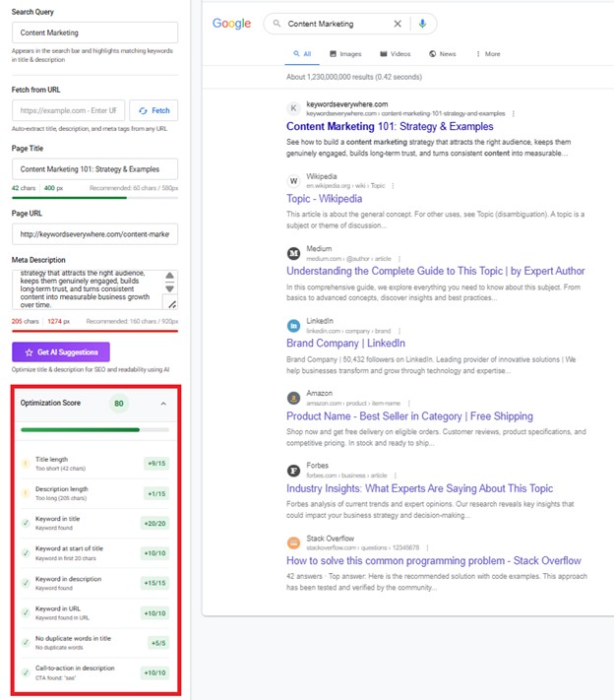Click the +1/15 description length score
Viewport: 614px width, 700px height.
tap(156, 493)
